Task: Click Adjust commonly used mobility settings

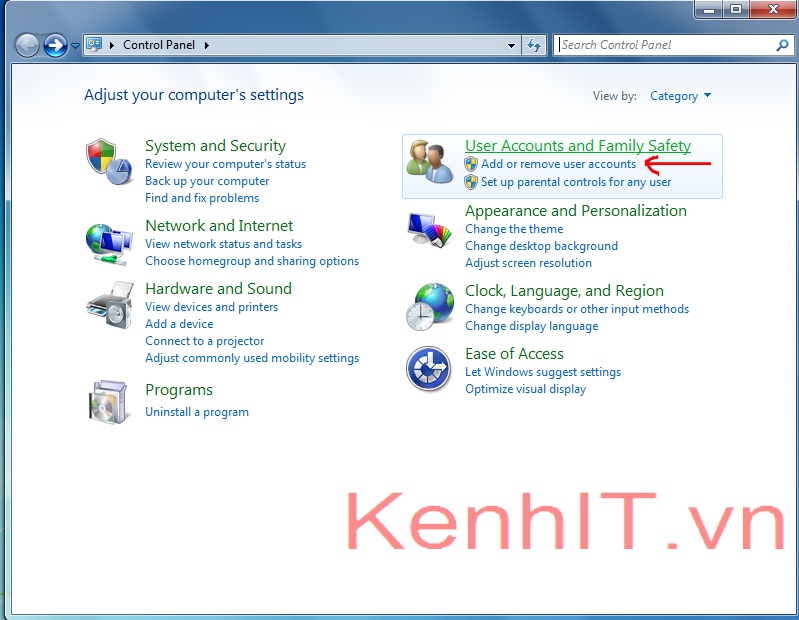Action: pyautogui.click(x=252, y=358)
